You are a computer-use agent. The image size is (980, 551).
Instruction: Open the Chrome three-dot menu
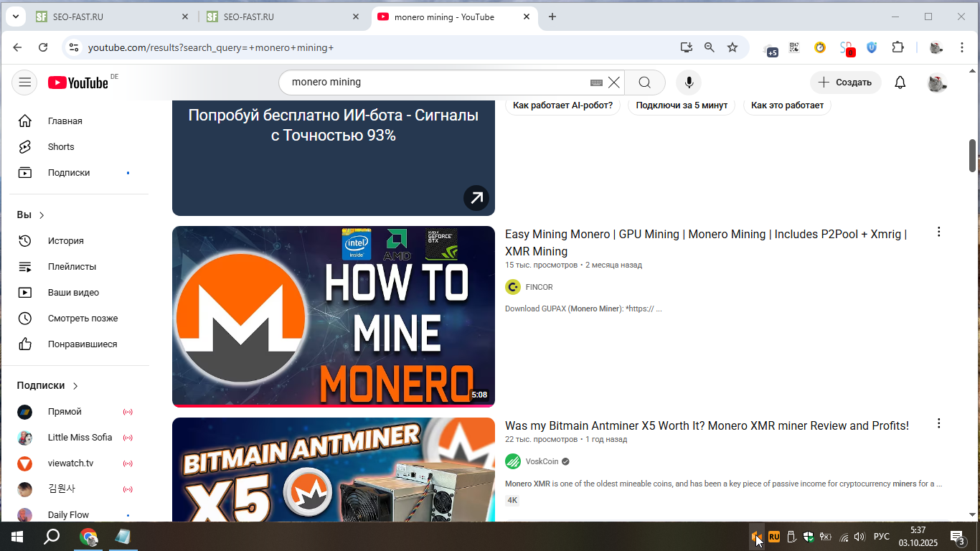click(x=963, y=47)
